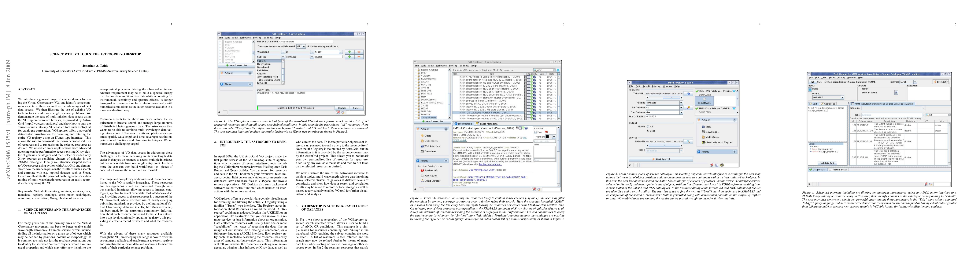
Task: Open Further Info under About
Action: tap(431, 171)
